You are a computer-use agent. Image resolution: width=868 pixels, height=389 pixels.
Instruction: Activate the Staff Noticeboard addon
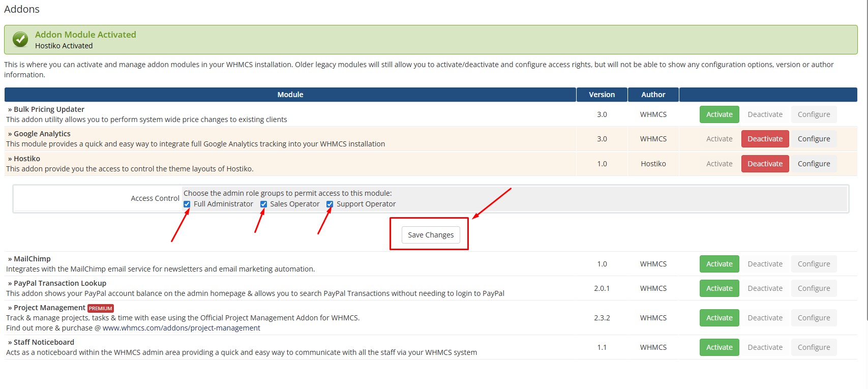point(719,347)
